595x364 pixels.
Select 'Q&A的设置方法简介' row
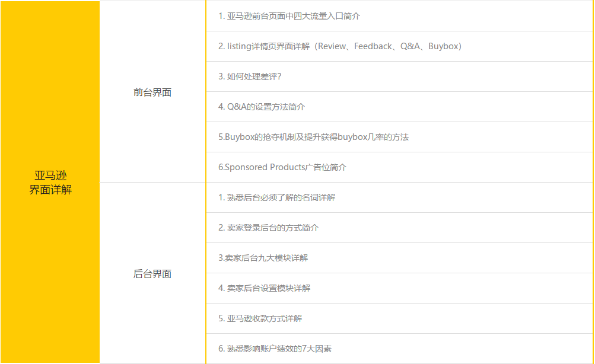coord(399,107)
